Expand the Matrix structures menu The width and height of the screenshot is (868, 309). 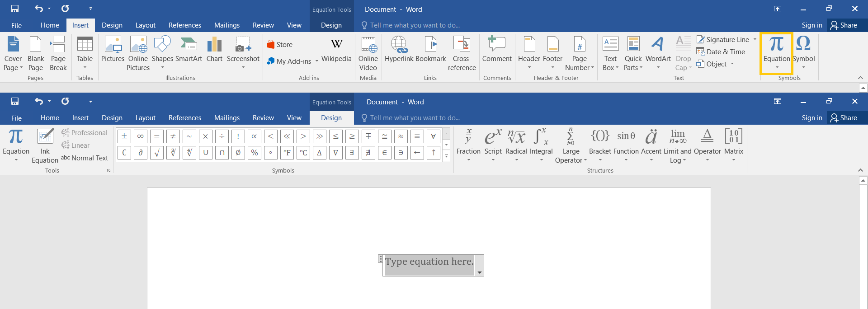(733, 145)
